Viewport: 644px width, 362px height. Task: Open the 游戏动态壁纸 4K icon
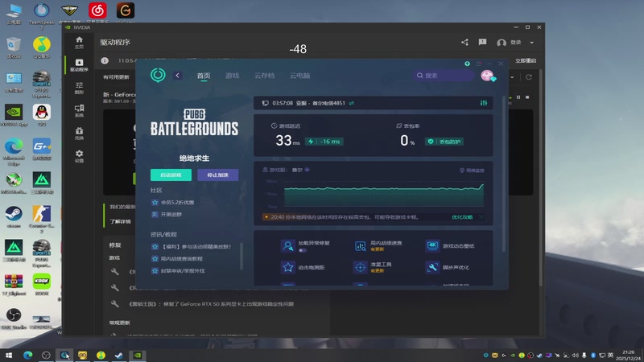(432, 245)
